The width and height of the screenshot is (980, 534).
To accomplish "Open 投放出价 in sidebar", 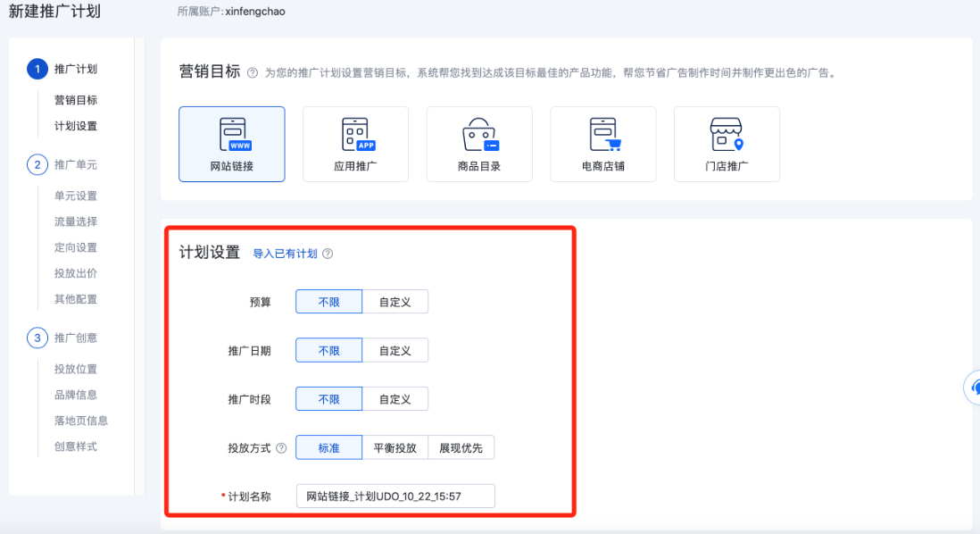I will 76,273.
